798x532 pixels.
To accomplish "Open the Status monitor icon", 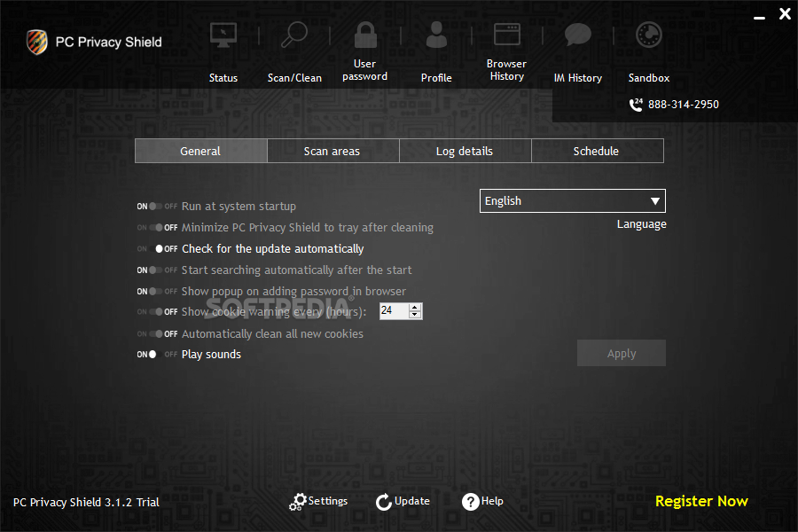I will [x=223, y=35].
